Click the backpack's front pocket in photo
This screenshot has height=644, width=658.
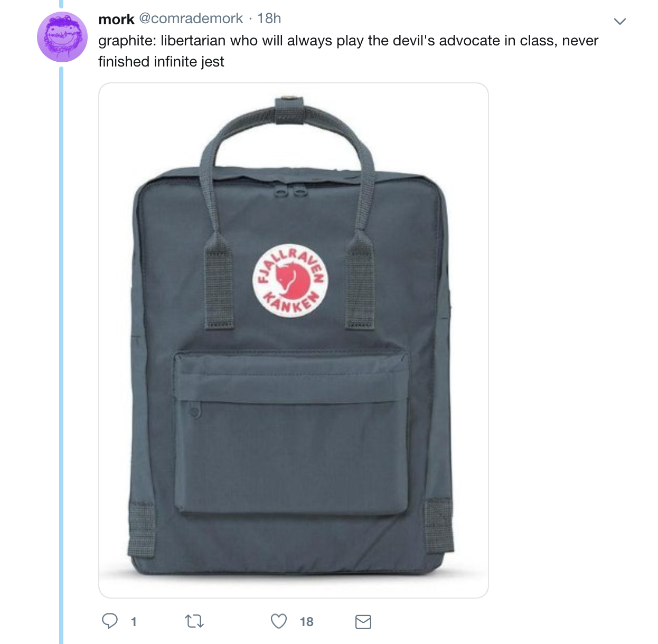(x=292, y=433)
